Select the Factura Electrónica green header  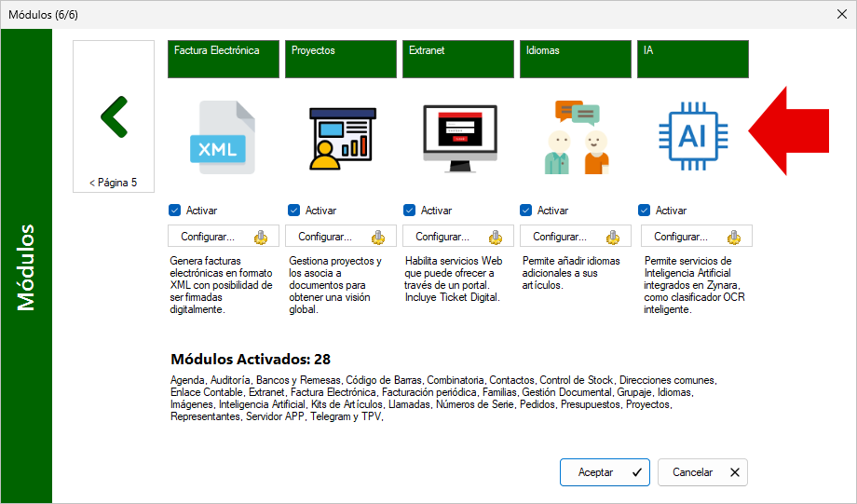coord(224,59)
